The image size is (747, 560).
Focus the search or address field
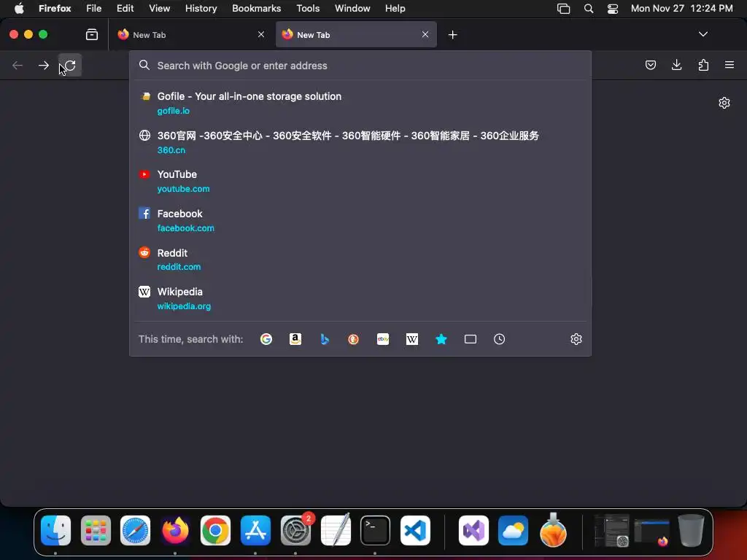click(360, 65)
